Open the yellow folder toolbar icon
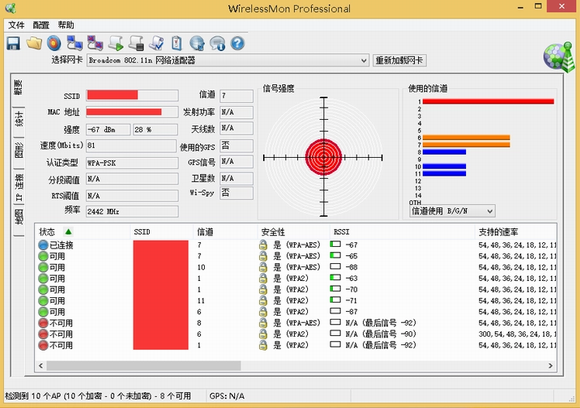 click(x=34, y=43)
